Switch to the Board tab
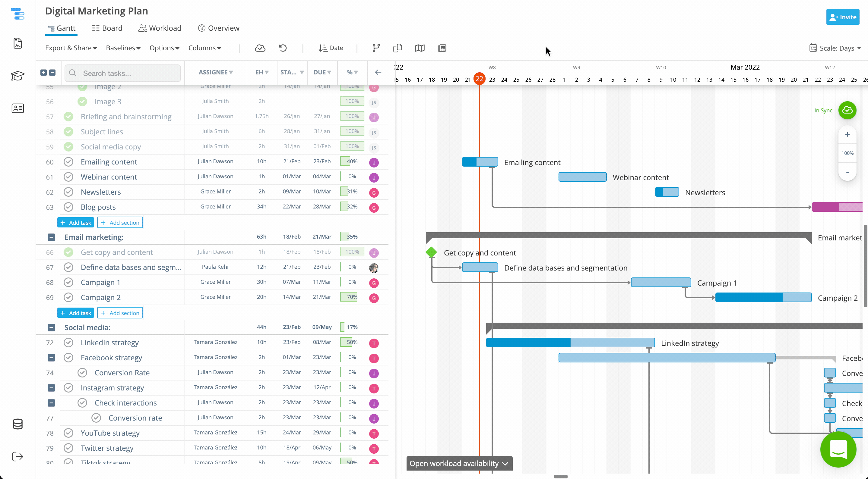The image size is (868, 479). 107,28
